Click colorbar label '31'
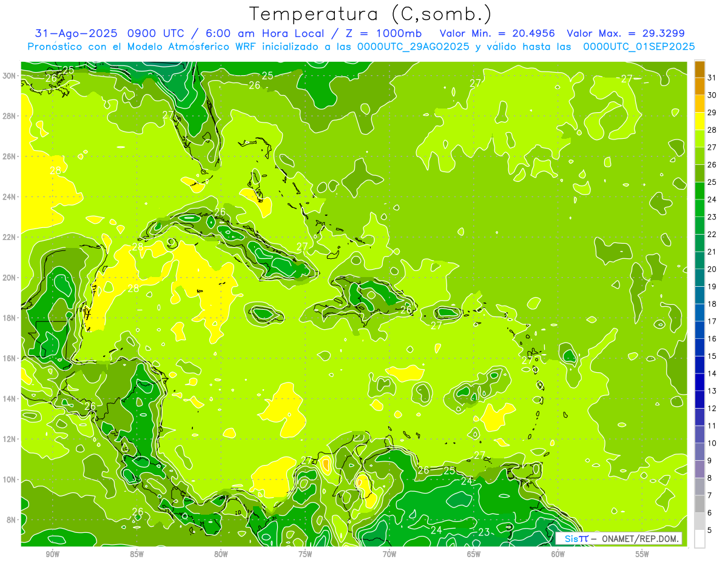 click(712, 78)
